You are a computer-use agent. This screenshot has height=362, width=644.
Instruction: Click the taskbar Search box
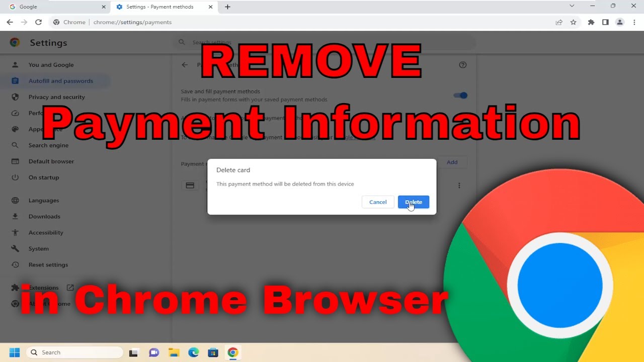[x=74, y=352]
